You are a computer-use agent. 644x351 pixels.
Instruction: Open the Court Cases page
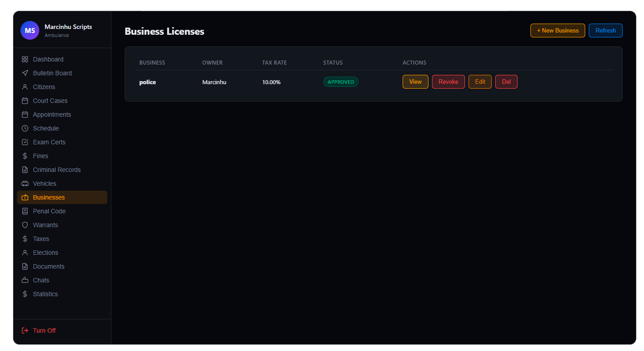click(x=50, y=101)
